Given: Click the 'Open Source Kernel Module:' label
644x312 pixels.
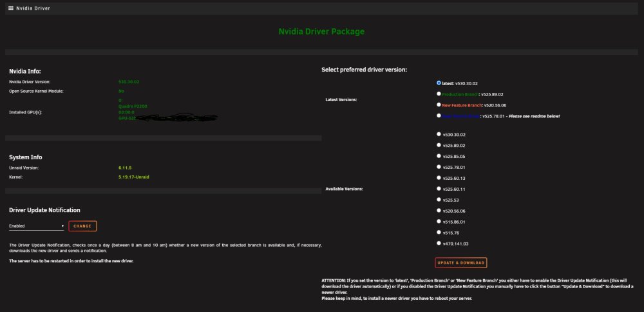Looking at the screenshot, I should 36,92.
